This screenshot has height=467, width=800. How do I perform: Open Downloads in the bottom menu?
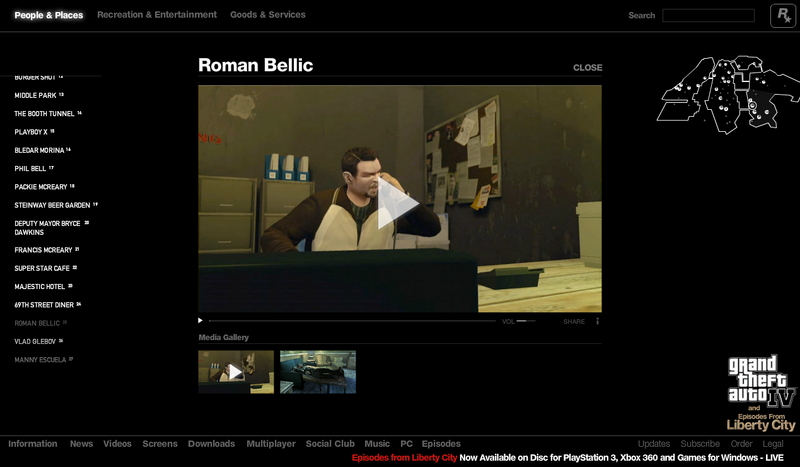pyautogui.click(x=211, y=444)
